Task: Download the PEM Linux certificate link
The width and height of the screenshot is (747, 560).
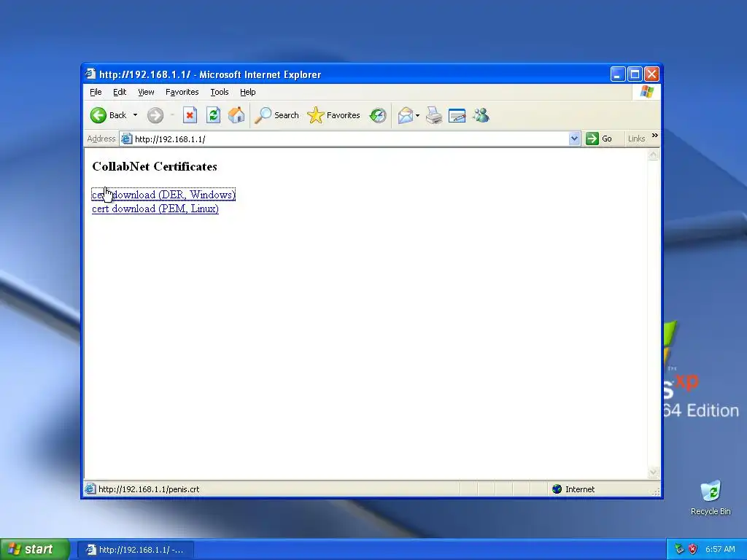Action: pyautogui.click(x=155, y=209)
